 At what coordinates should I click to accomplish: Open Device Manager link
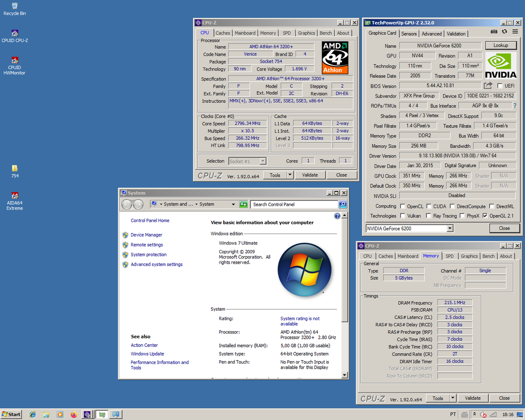[146, 235]
